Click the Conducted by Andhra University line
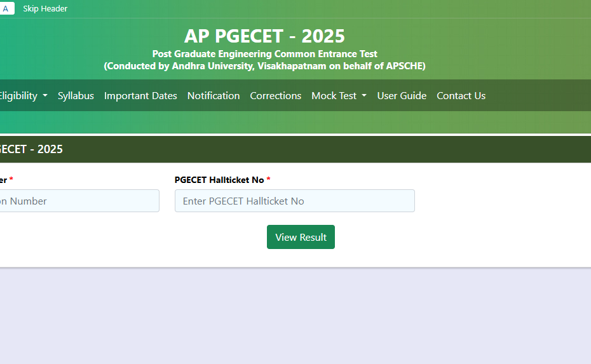The image size is (591, 364). coord(264,66)
